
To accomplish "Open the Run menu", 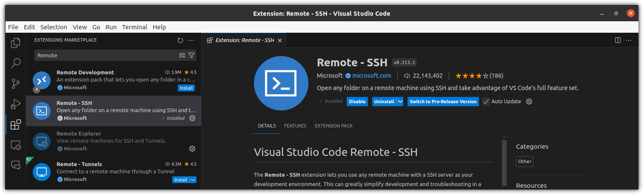I will pyautogui.click(x=111, y=27).
